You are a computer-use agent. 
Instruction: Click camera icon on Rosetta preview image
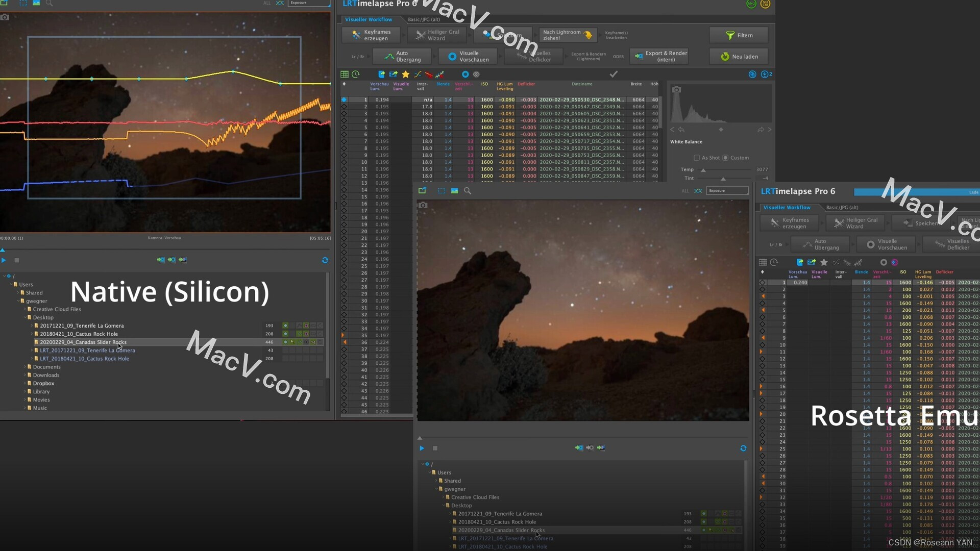423,206
